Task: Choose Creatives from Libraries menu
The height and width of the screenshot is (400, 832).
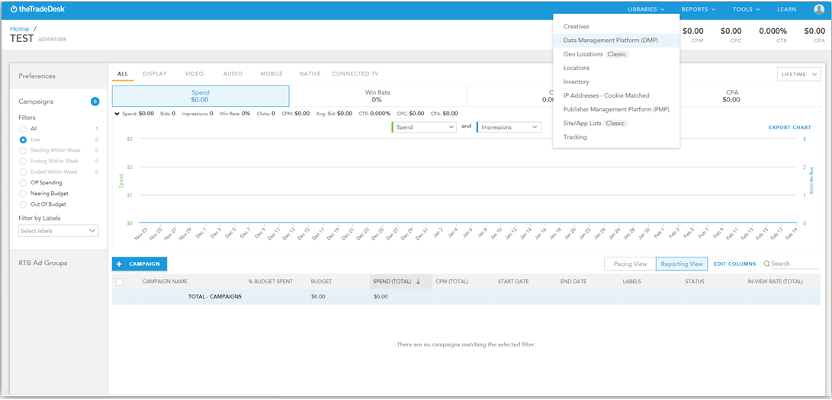Action: click(576, 26)
